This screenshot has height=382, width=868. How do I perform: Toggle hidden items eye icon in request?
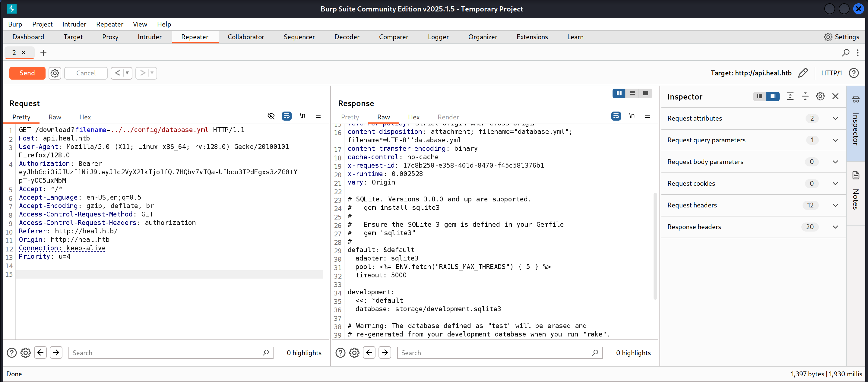click(271, 116)
